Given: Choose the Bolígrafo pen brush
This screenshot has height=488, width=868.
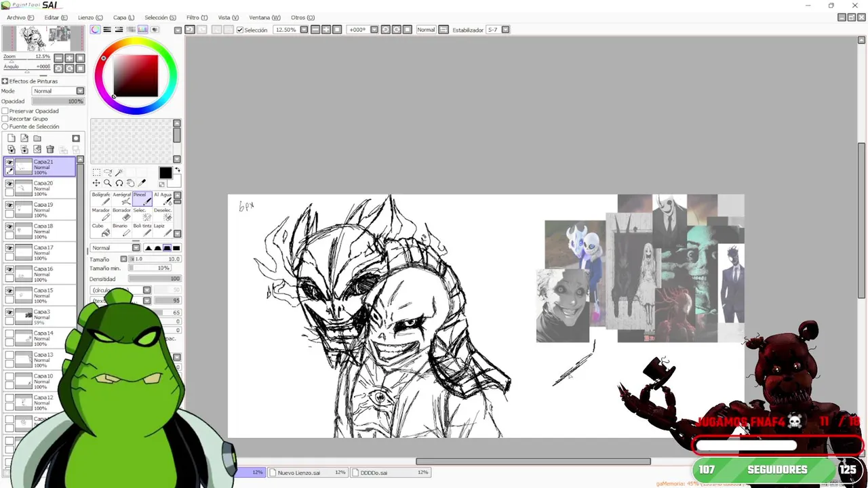Looking at the screenshot, I should pos(101,199).
